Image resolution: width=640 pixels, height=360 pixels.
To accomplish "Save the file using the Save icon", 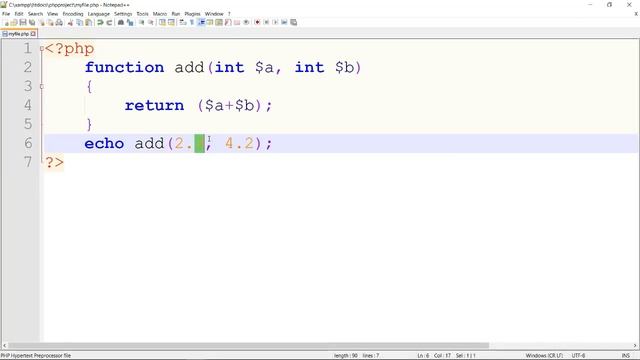I will (x=23, y=22).
